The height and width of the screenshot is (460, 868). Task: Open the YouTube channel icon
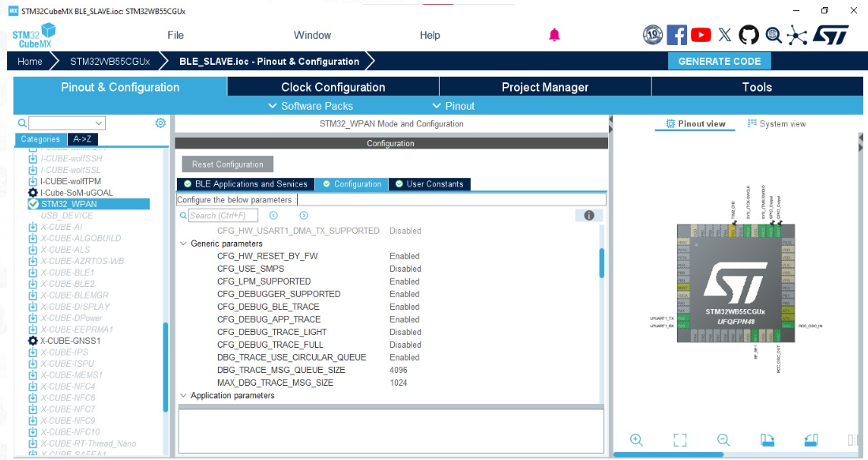pyautogui.click(x=701, y=33)
